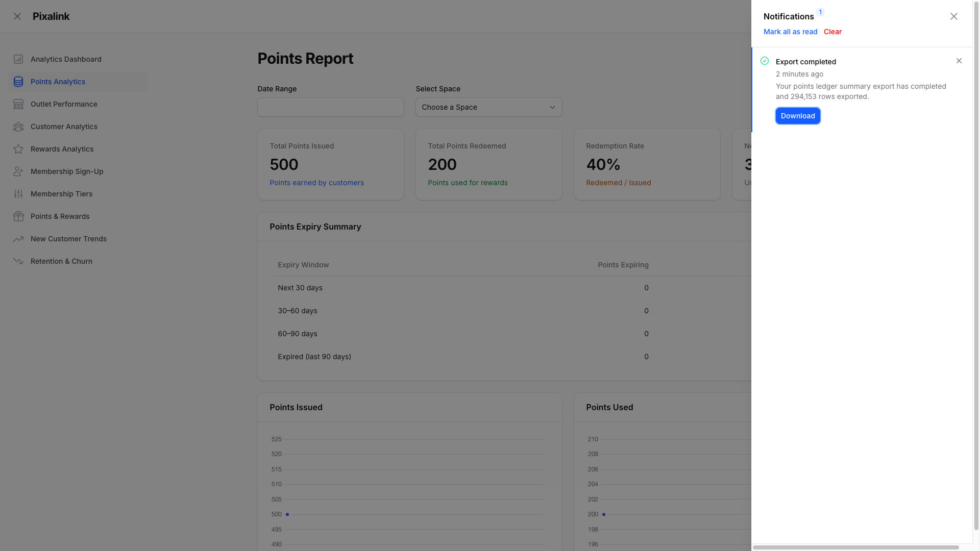Click the Rewards Analytics star icon
Screen dimensions: 980x551
tap(18, 149)
